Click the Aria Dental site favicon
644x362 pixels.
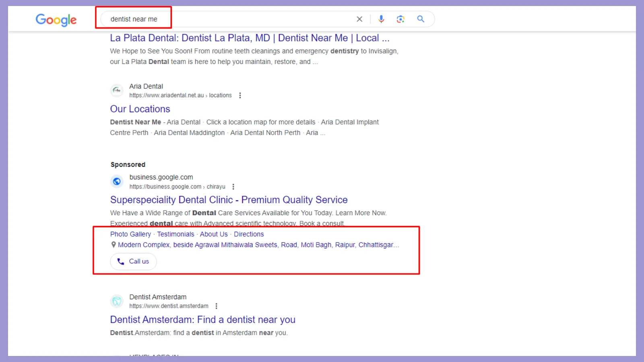117,90
